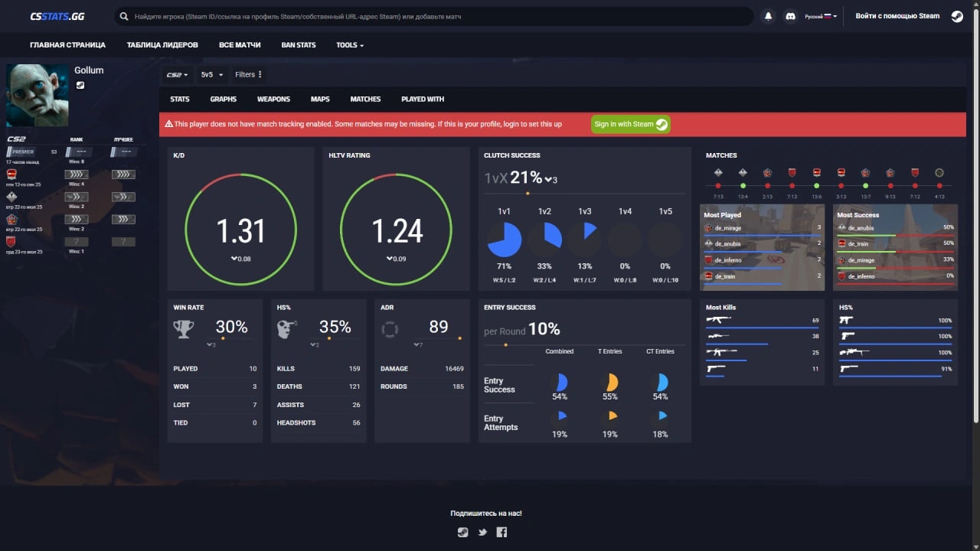Open Gollum's Steam profile icon
The height and width of the screenshot is (551, 980).
(x=80, y=85)
